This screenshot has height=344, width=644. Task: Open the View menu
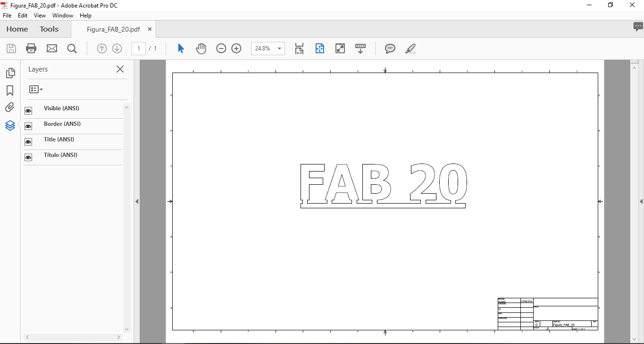coord(40,16)
